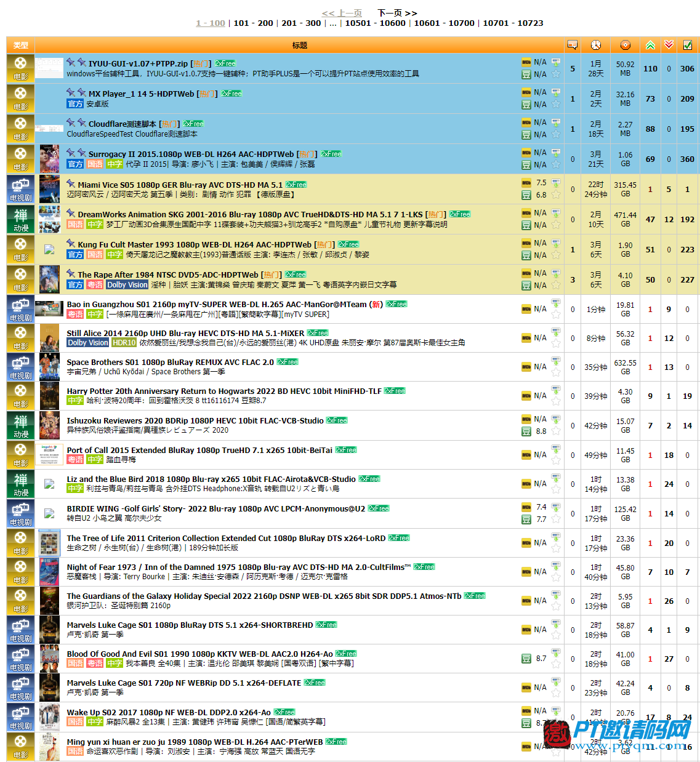The width and height of the screenshot is (700, 762).
Task: Jump to page range 10601 - 10700
Action: pyautogui.click(x=444, y=23)
